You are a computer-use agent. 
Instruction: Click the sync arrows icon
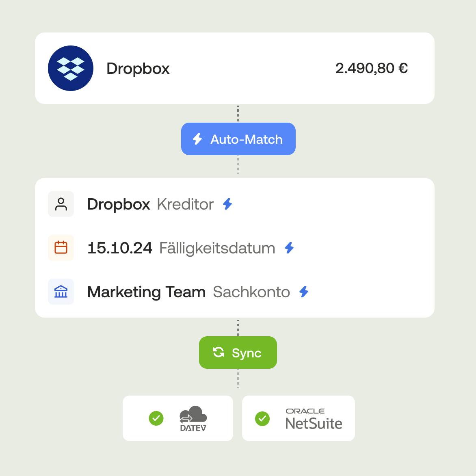point(219,352)
